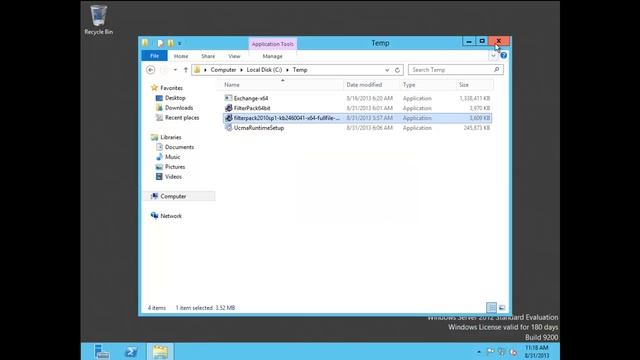640x360 pixels.
Task: Open the Documents library
Action: tap(179, 147)
